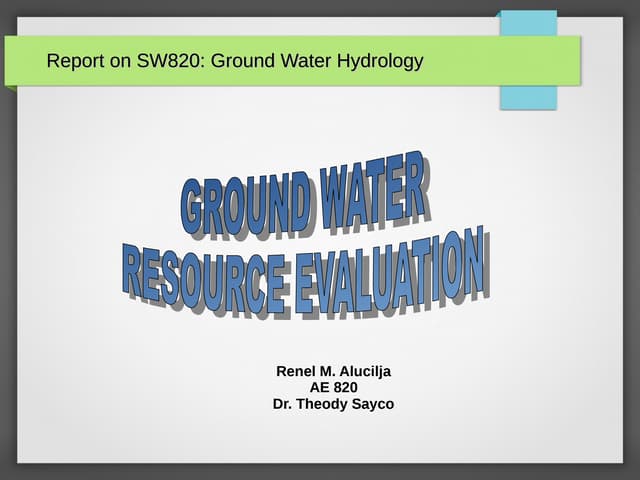This screenshot has height=480, width=640.
Task: Click 'SW820' in the header banner
Action: pos(167,62)
